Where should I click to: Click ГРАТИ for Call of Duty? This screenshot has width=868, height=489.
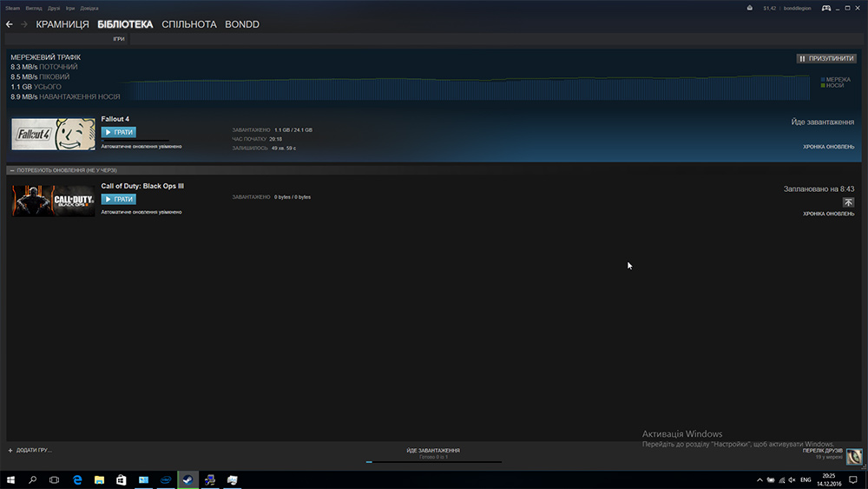click(x=118, y=200)
